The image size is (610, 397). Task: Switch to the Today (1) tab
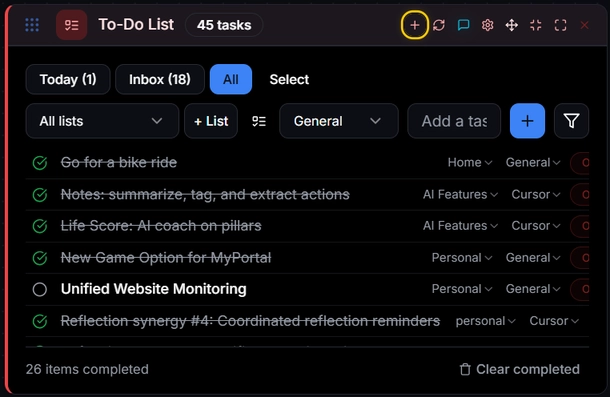(x=68, y=79)
